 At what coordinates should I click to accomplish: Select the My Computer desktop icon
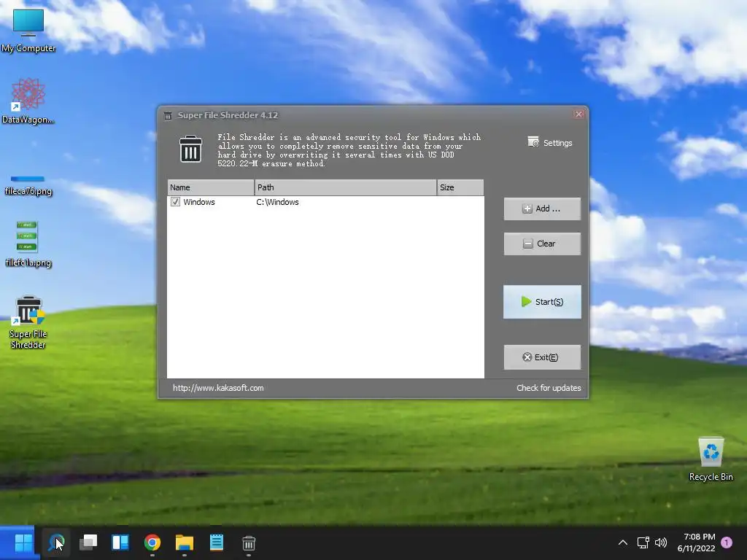[28, 30]
